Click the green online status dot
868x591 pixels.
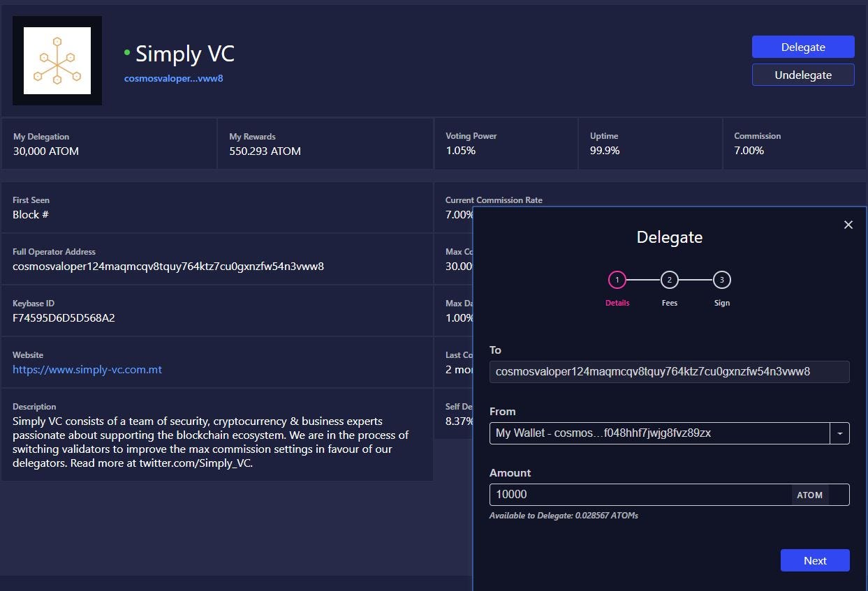tap(127, 52)
